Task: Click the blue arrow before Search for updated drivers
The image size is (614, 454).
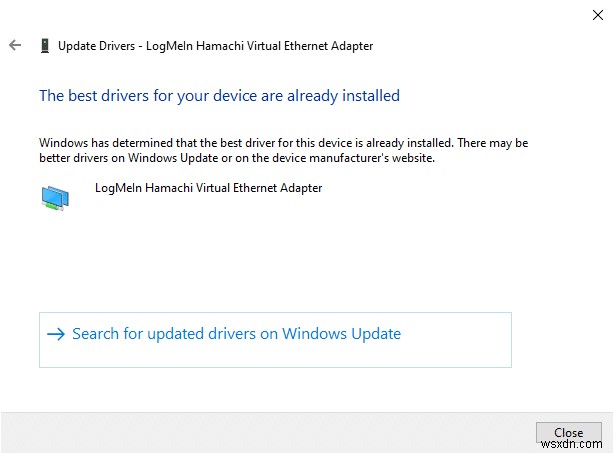Action: click(55, 334)
